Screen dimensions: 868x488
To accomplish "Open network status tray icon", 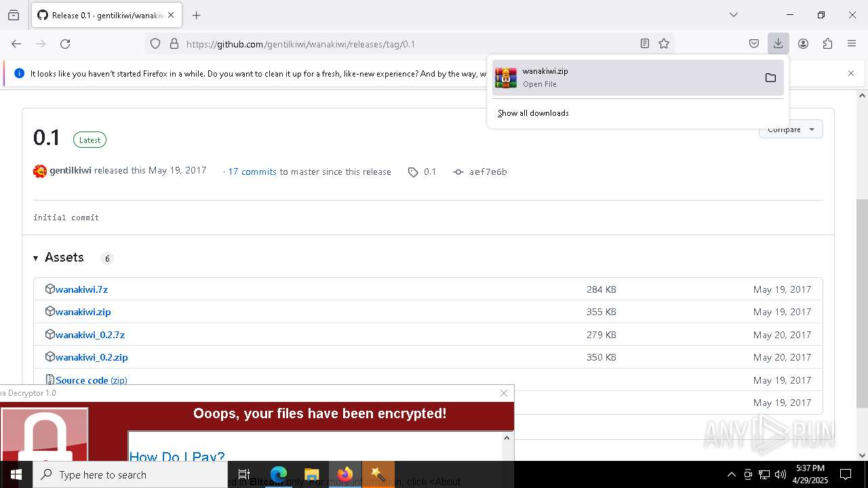I will point(764,474).
